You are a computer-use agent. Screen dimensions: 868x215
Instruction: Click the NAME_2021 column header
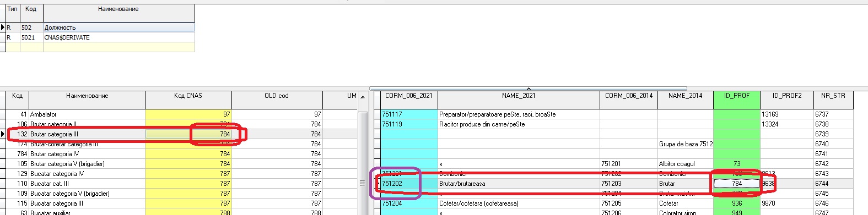pos(519,100)
